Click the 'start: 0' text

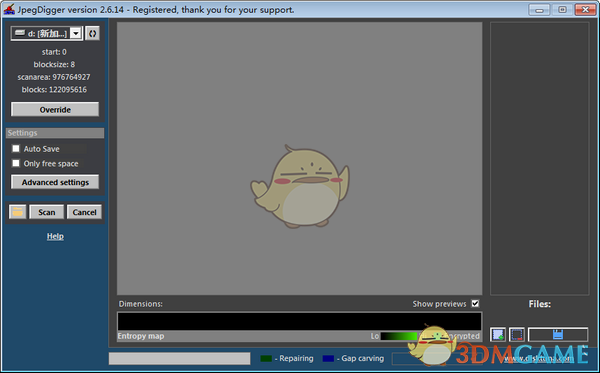click(54, 52)
